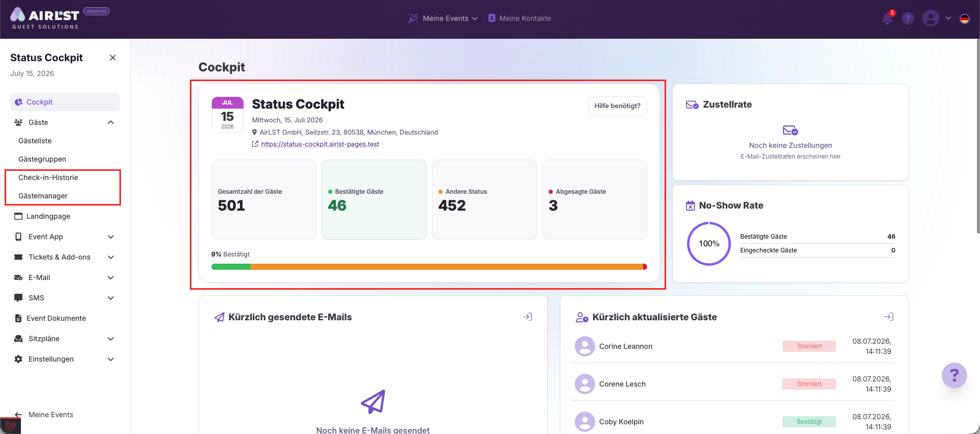Open Coby Koelpin's avatar
The image size is (980, 434).
585,422
